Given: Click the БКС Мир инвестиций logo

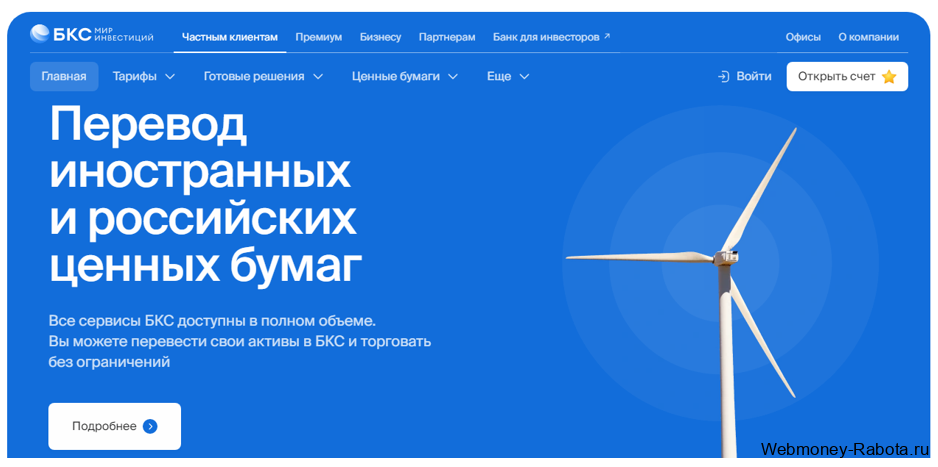Looking at the screenshot, I should (92, 34).
